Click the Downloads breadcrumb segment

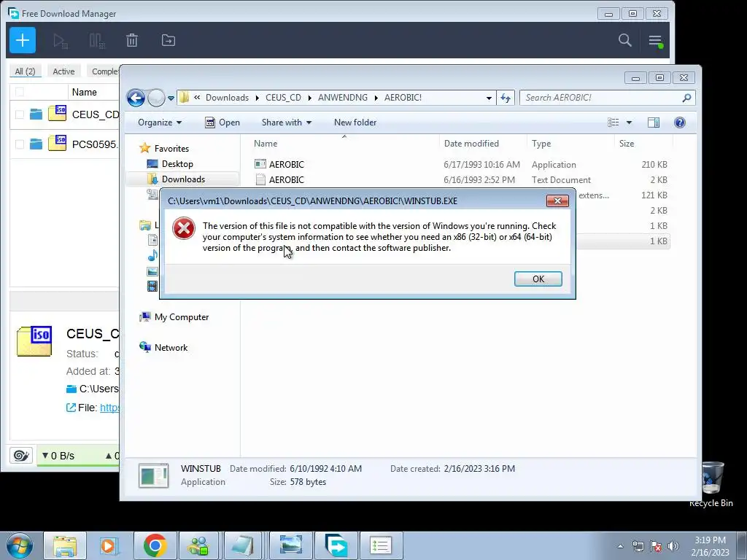pyautogui.click(x=228, y=98)
